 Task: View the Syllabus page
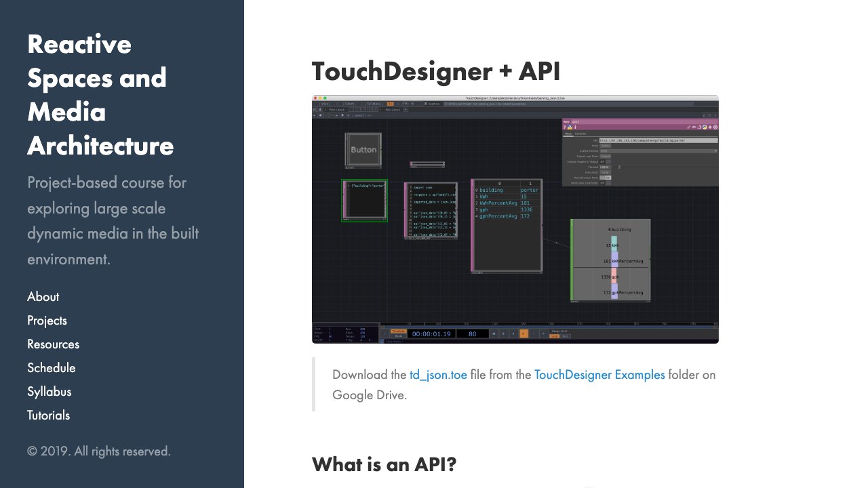click(x=49, y=392)
